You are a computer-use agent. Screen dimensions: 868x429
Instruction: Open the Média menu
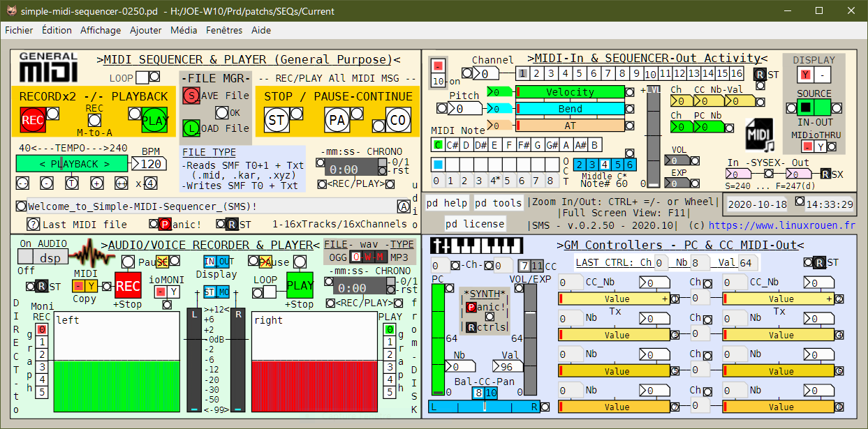(184, 30)
